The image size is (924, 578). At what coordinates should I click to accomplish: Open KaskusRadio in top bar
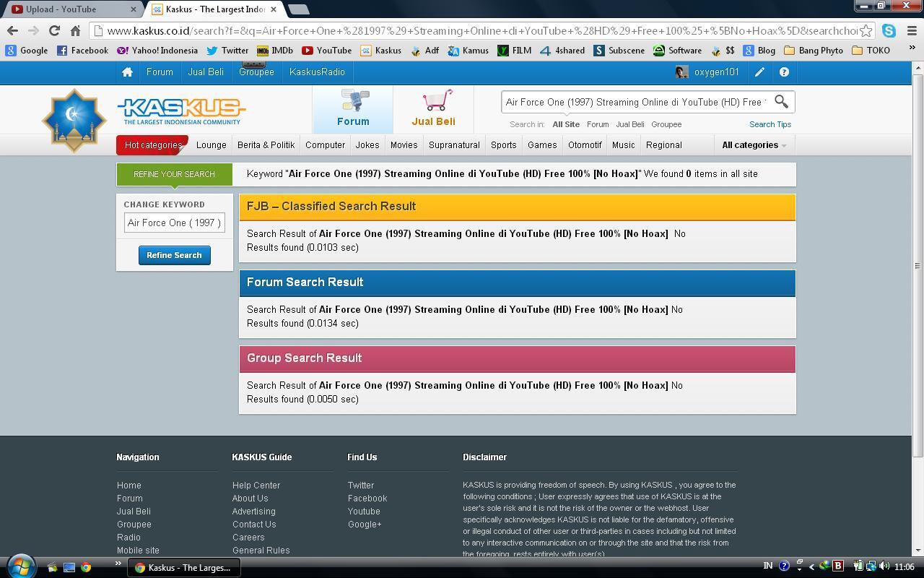pos(317,72)
